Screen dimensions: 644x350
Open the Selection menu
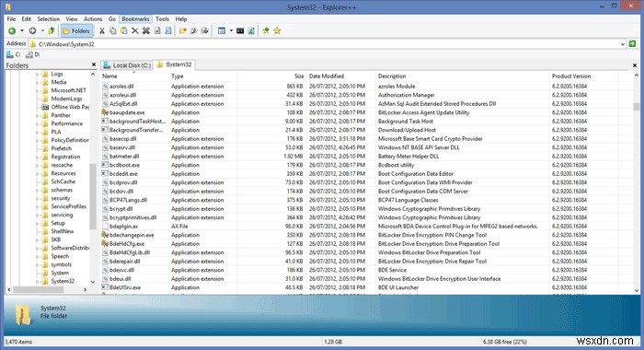pos(49,19)
